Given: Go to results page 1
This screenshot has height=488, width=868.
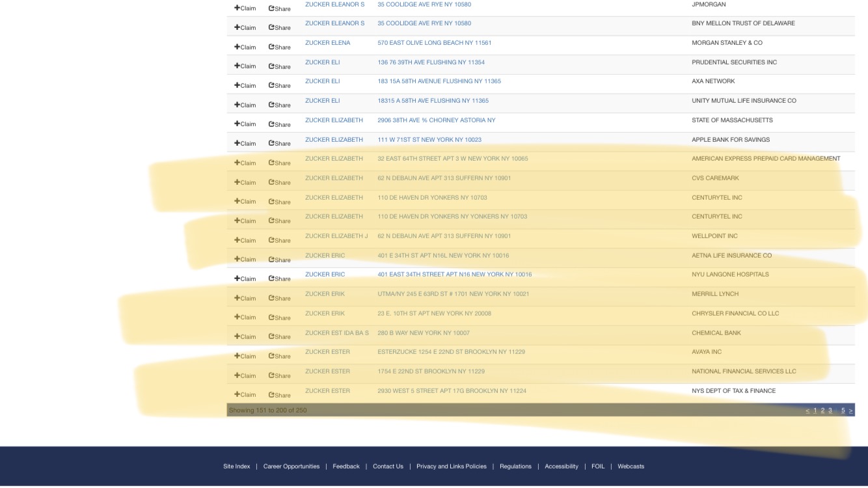Looking at the screenshot, I should [x=815, y=411].
